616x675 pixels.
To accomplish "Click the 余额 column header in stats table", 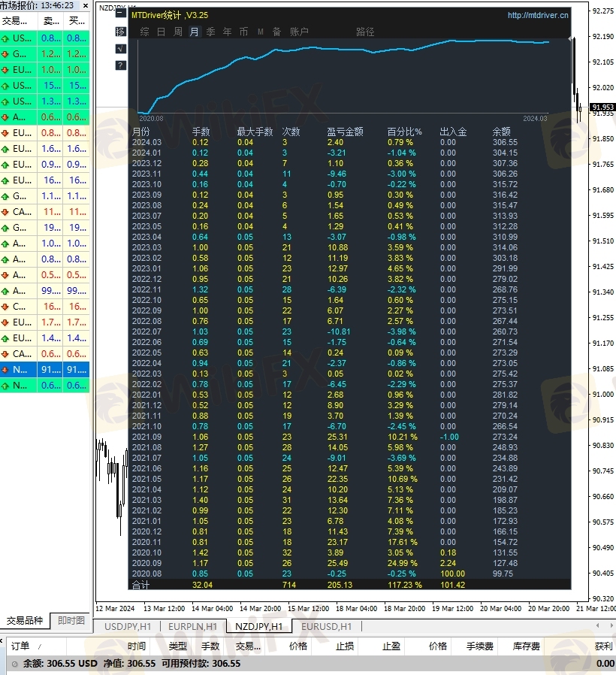I will point(502,132).
